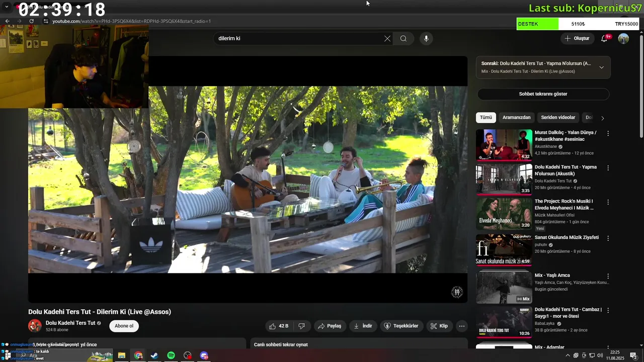Click the Oluştur create button
The width and height of the screenshot is (644, 362).
point(577,38)
